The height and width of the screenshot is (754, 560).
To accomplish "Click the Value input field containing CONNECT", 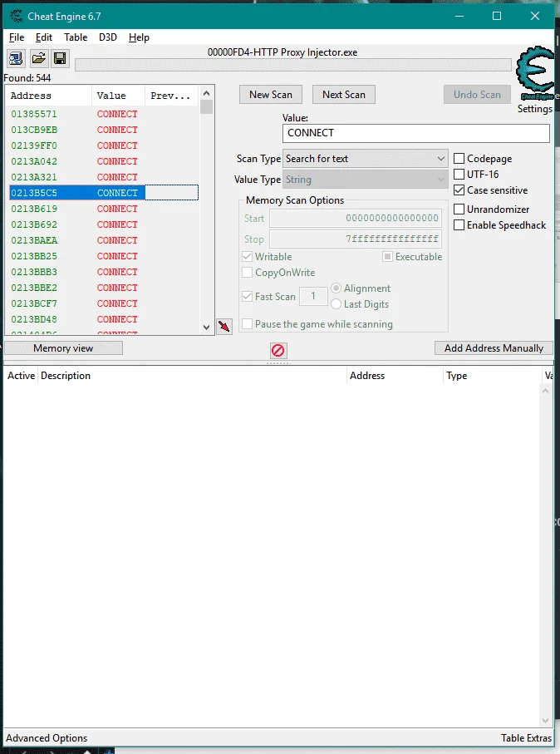I will tap(415, 133).
